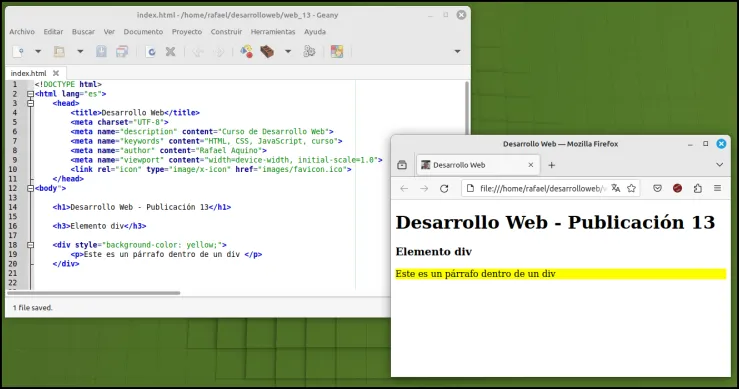This screenshot has width=739, height=389.
Task: Expand the build icon dropdown arrow
Action: [288, 51]
